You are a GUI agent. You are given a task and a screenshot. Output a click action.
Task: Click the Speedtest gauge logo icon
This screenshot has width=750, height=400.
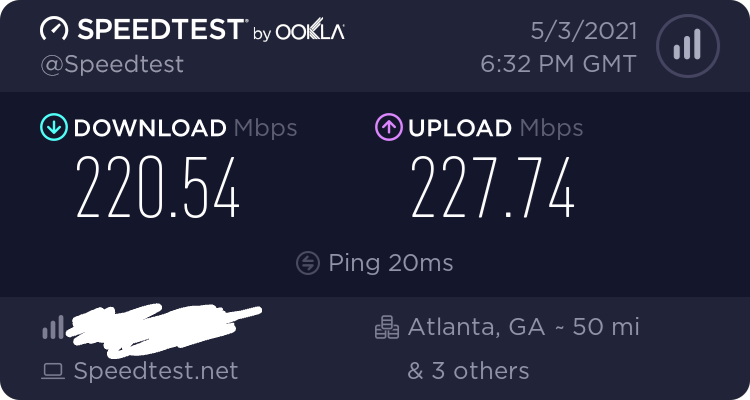(54, 30)
